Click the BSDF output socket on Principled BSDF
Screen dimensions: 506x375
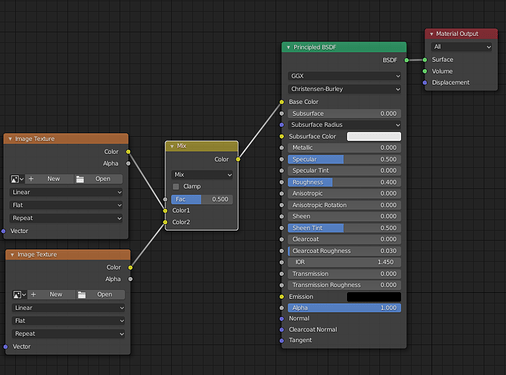407,60
